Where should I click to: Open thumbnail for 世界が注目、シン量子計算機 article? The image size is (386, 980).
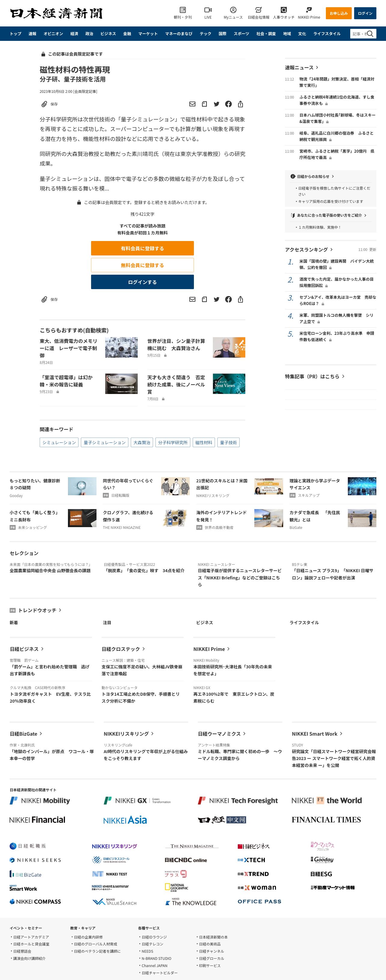tap(229, 347)
